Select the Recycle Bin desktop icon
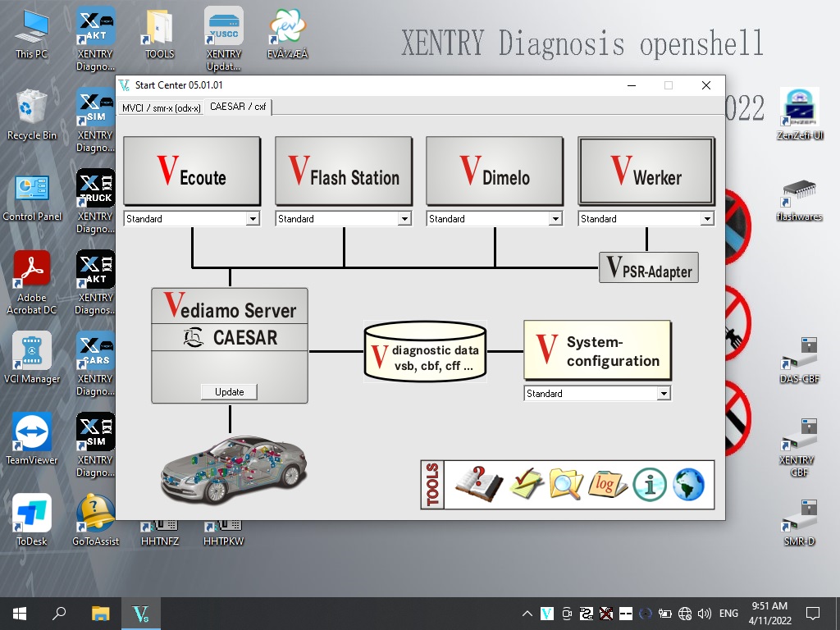Image resolution: width=840 pixels, height=630 pixels. [32, 115]
